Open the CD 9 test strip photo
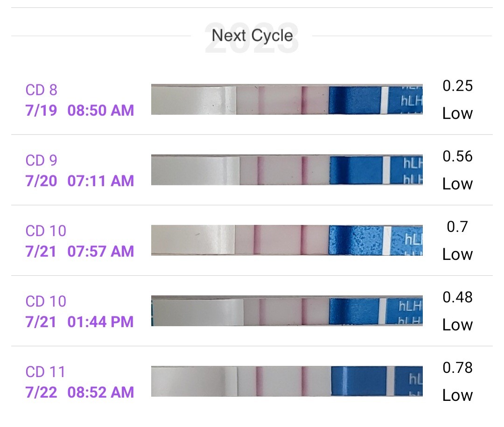This screenshot has height=427, width=504. (x=287, y=170)
